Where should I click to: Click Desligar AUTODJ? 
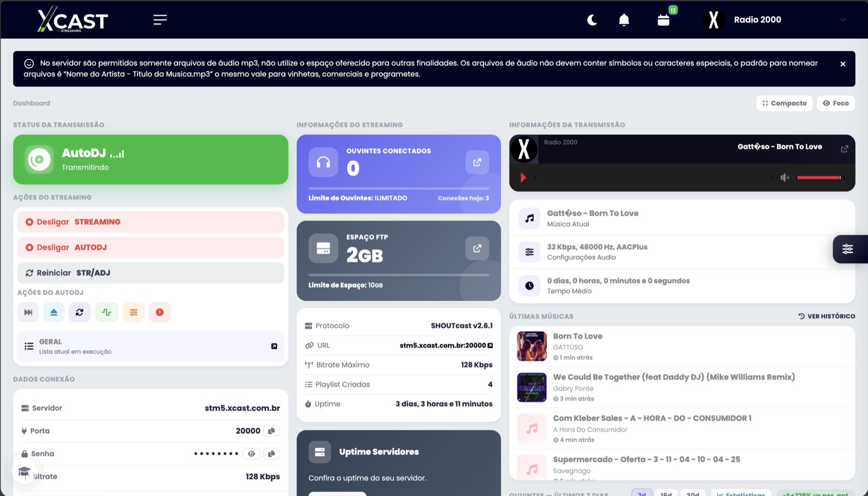click(x=151, y=247)
